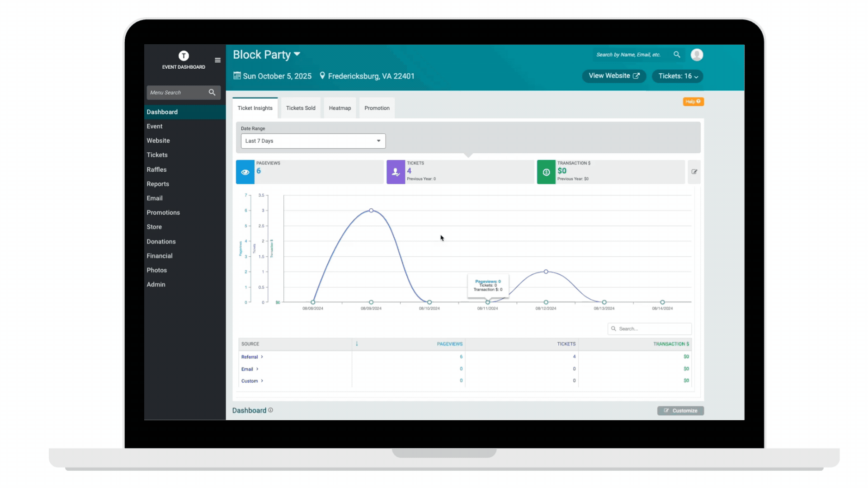Click the 08/09/2024 peak data point

tap(371, 211)
